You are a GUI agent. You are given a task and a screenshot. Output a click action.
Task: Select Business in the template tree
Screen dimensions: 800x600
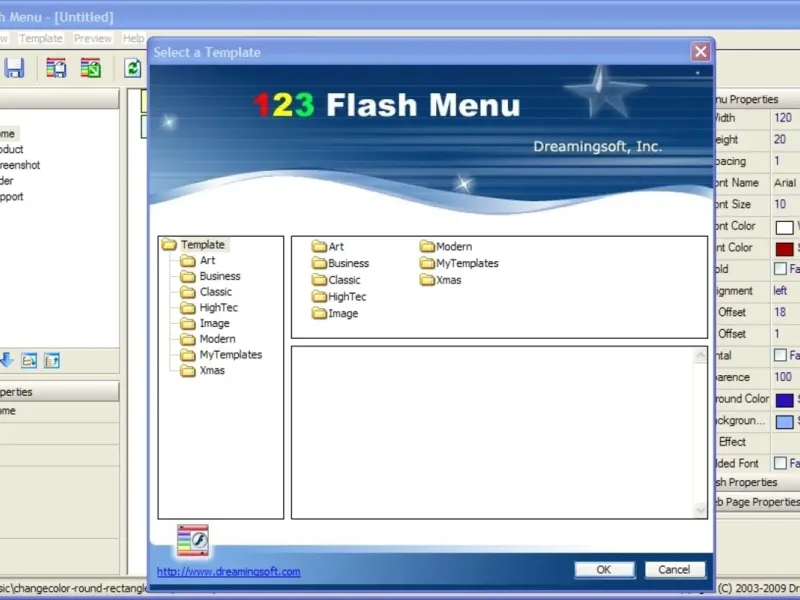pyautogui.click(x=220, y=276)
